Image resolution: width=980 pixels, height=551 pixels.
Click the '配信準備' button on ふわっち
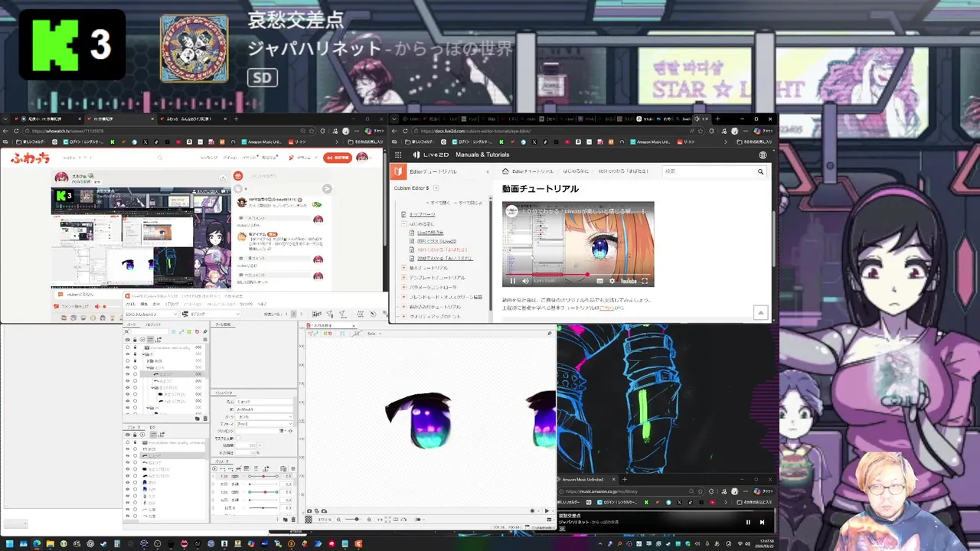(x=338, y=158)
